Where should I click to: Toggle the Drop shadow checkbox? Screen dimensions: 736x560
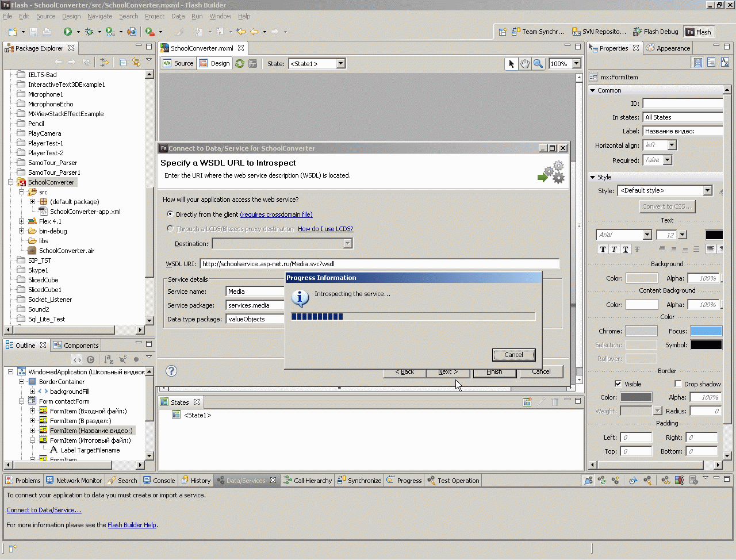(x=678, y=383)
